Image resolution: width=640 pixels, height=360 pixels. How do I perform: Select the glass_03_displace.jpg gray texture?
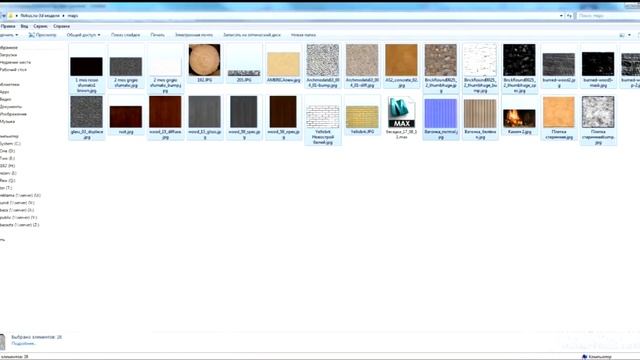86,112
